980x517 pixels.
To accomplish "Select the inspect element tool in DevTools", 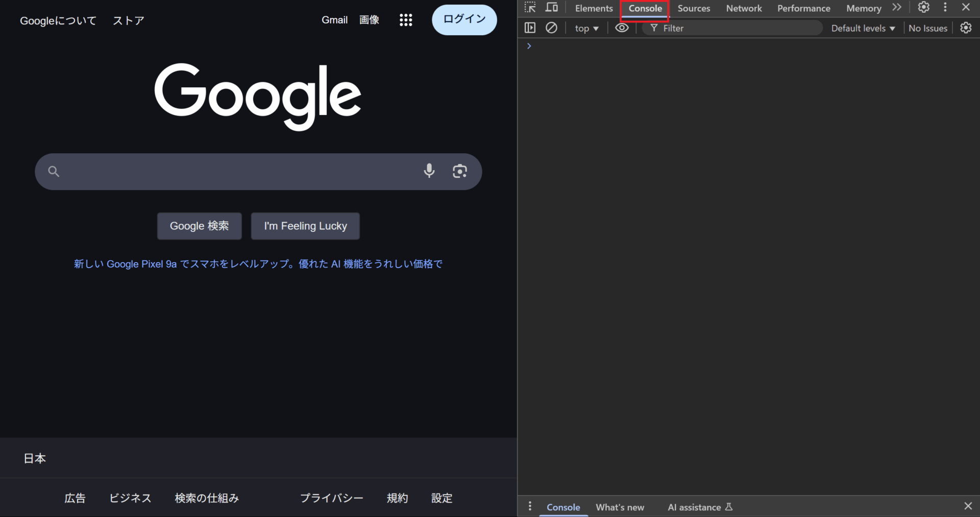I will click(530, 8).
